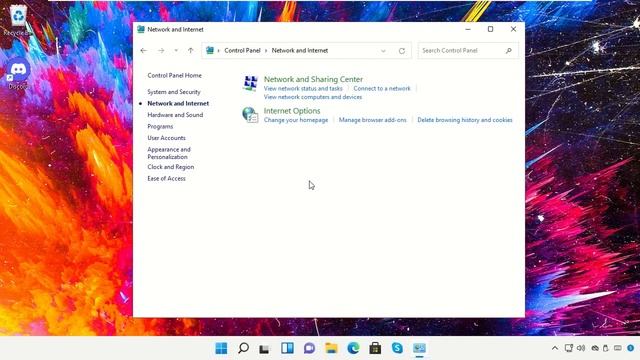The width and height of the screenshot is (640, 360).
Task: Click the Control Panel taskbar icon
Action: pos(419,348)
